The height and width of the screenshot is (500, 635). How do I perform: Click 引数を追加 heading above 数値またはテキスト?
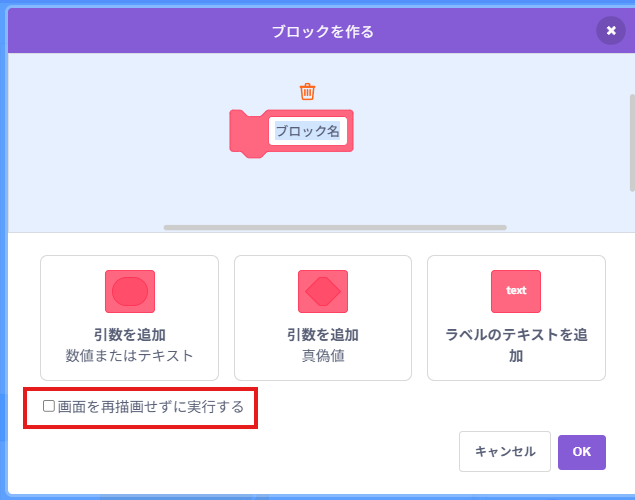[x=130, y=335]
